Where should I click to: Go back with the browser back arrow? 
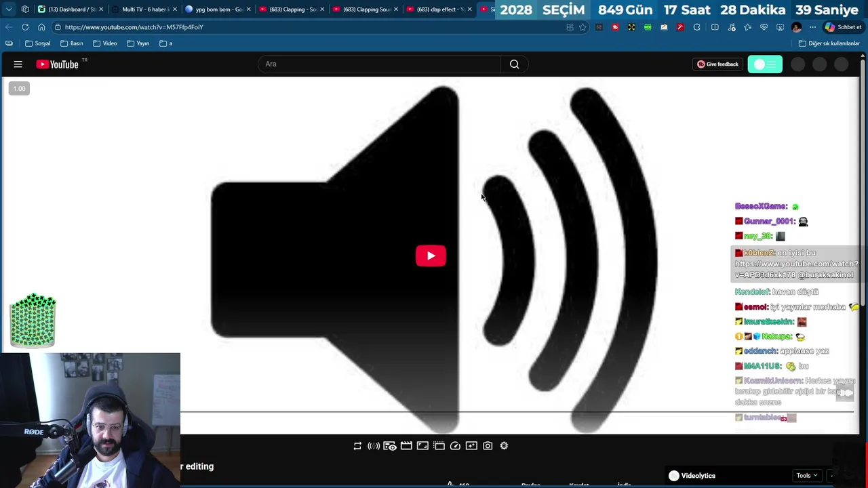9,27
